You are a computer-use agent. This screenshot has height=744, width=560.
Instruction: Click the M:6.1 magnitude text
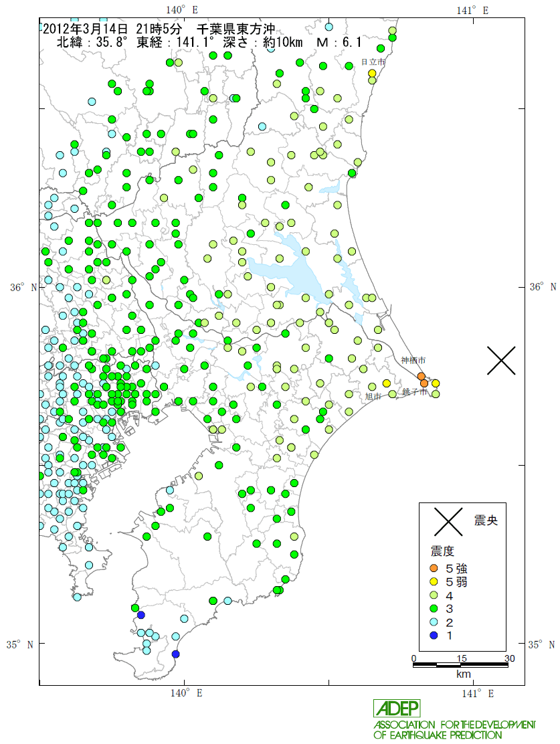339,42
